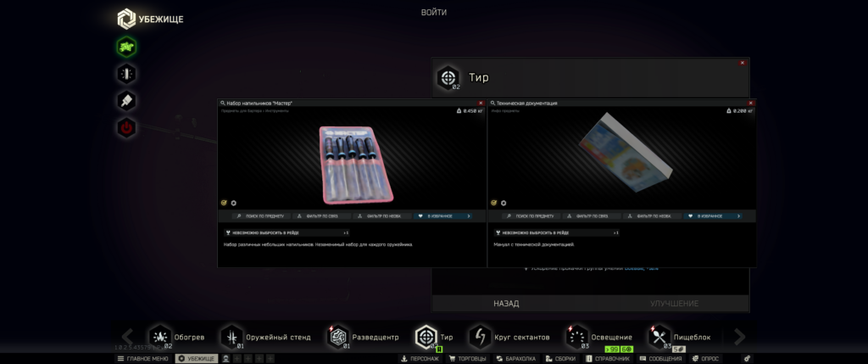Image resolution: width=868 pixels, height=364 pixels.
Task: Select the Круг сектантов module icon
Action: (x=481, y=337)
